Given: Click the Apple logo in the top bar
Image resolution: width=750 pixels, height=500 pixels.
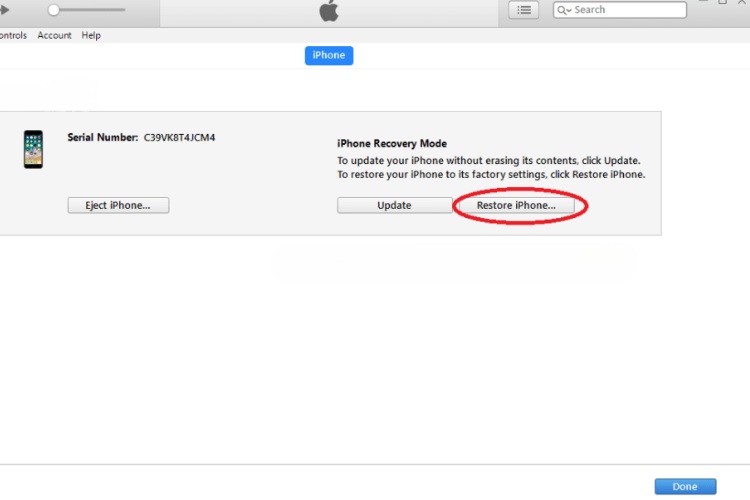Looking at the screenshot, I should point(329,11).
